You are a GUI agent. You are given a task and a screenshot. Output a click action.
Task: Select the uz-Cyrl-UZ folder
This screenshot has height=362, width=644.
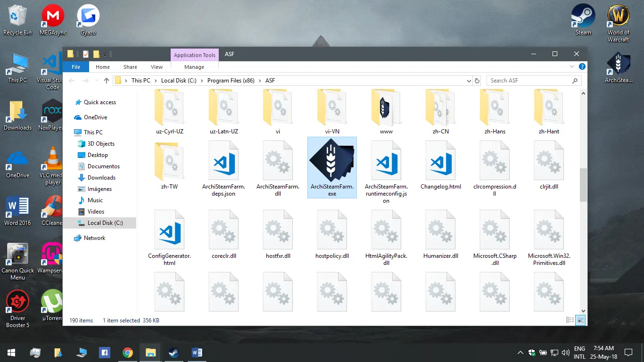pyautogui.click(x=169, y=112)
